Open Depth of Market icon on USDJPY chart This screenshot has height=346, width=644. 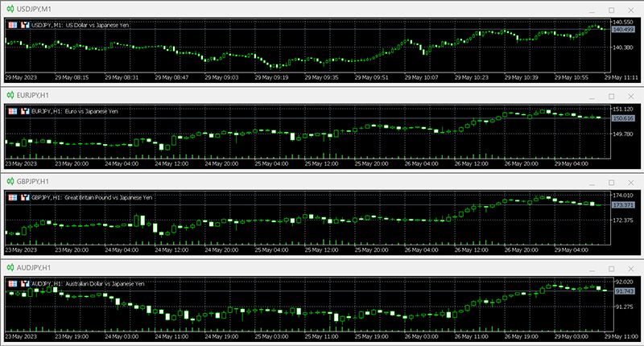tap(13, 25)
